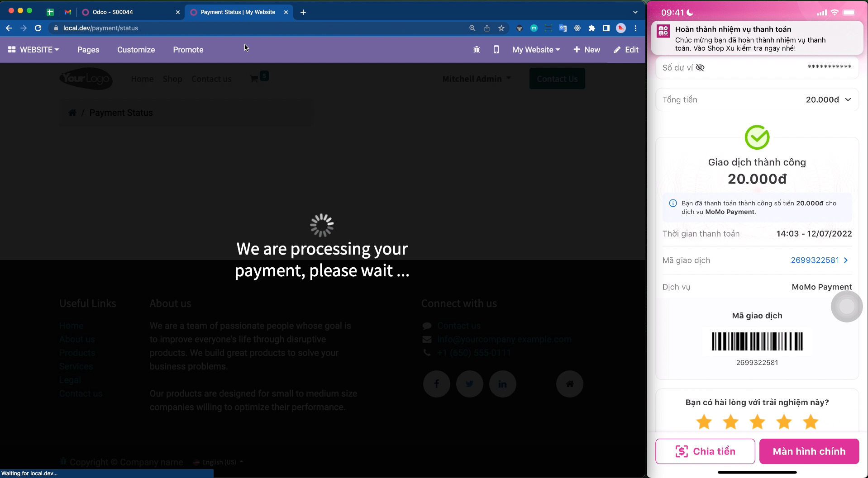The height and width of the screenshot is (478, 868).
Task: Rate one star in the phone
Action: [704, 422]
